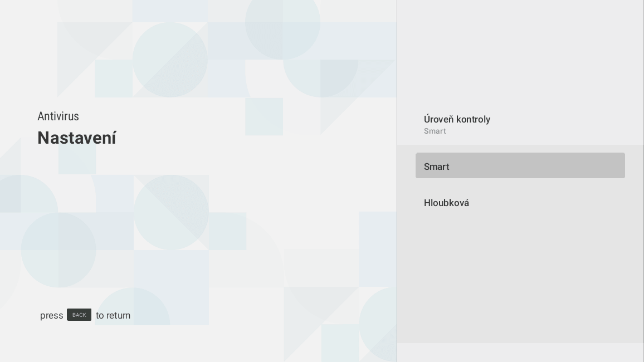Screen dimensions: 644x362
Task: Click the Smart value under Úroveň kontroly
Action: [435, 131]
